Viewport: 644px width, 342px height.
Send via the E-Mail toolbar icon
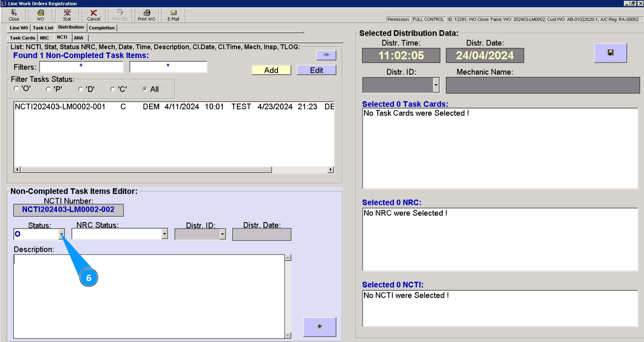coord(173,15)
